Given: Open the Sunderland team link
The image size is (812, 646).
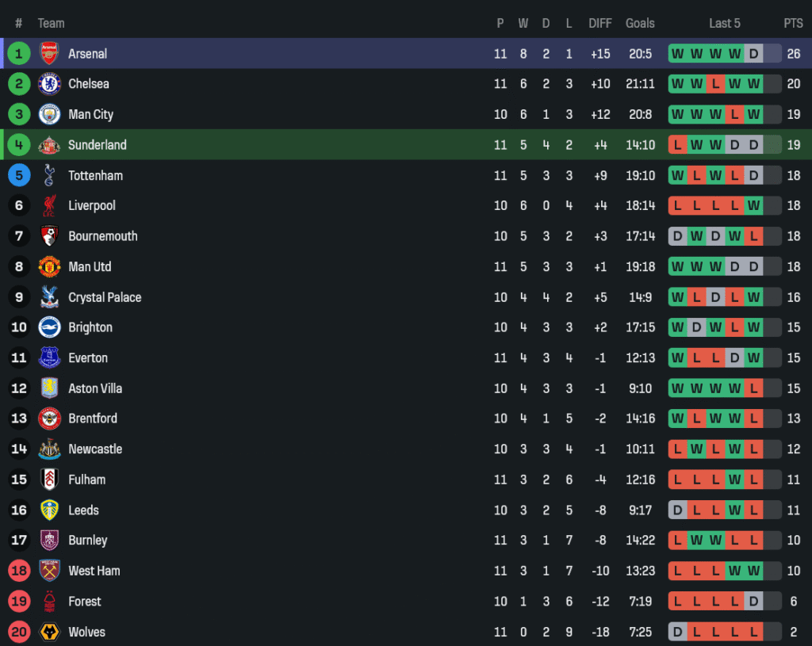Looking at the screenshot, I should tap(98, 145).
